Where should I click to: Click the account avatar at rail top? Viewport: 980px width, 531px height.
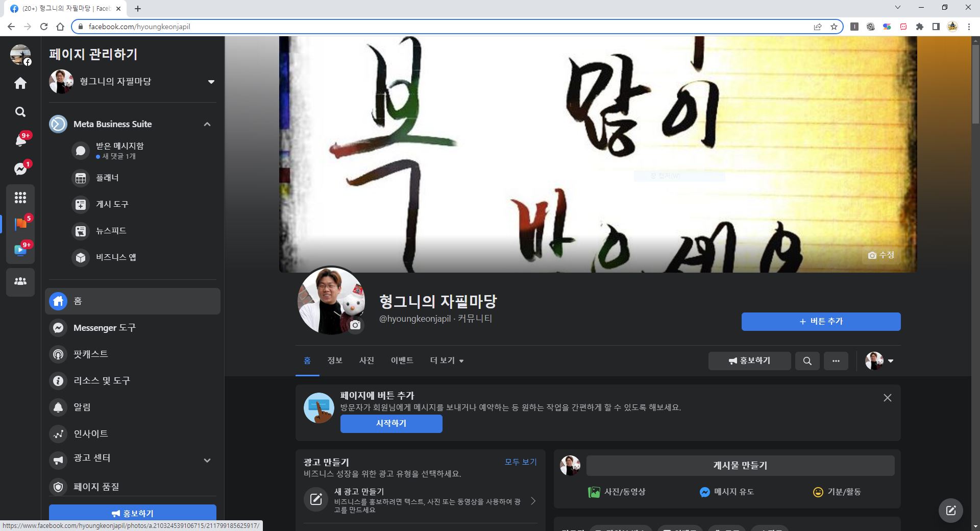(x=20, y=55)
